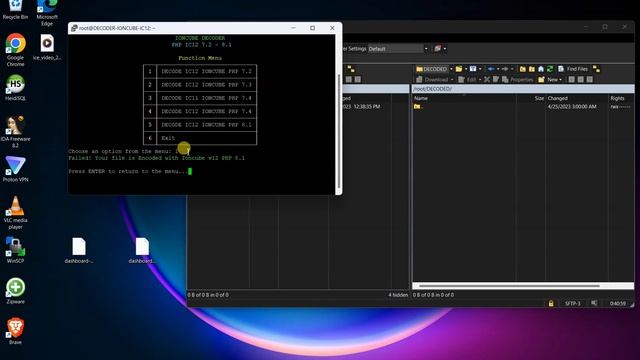Click the transfer settings preset icon in WinSCP
The image size is (640, 360).
click(438, 49)
